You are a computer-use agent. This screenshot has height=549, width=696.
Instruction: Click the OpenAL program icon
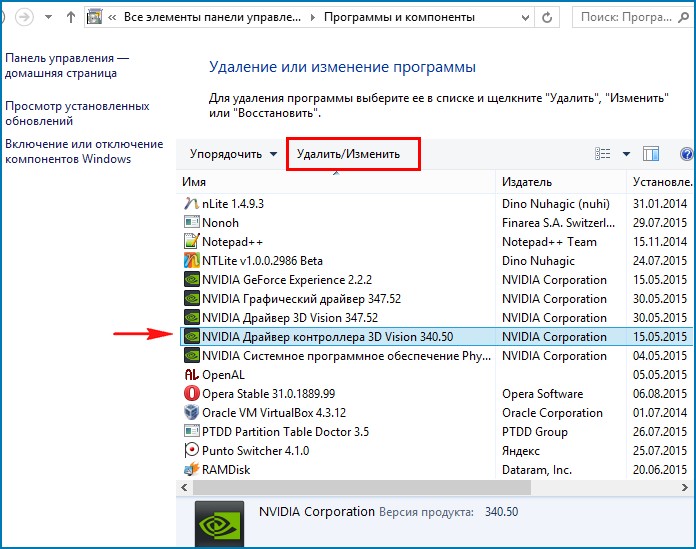(x=191, y=375)
